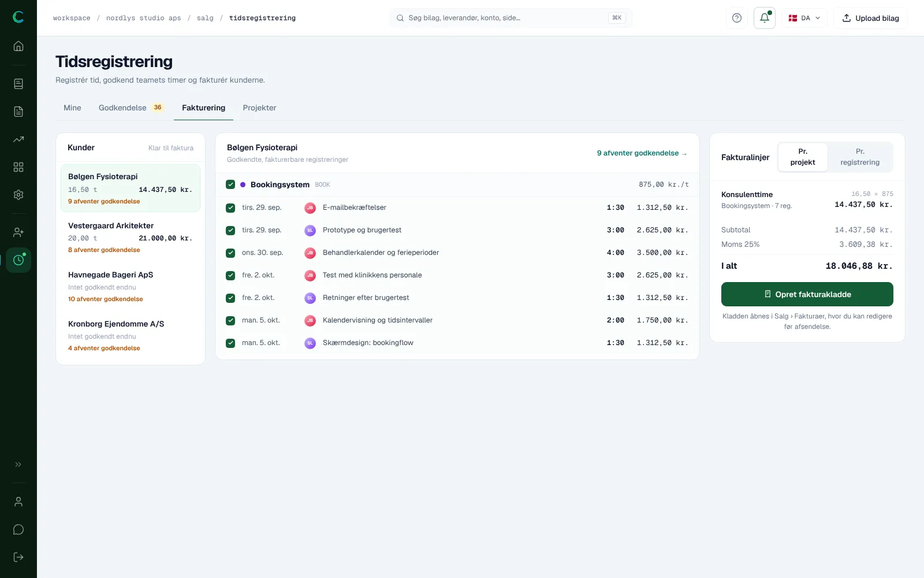Click the JB avatar on E-mailbekræftelser row

click(x=310, y=208)
